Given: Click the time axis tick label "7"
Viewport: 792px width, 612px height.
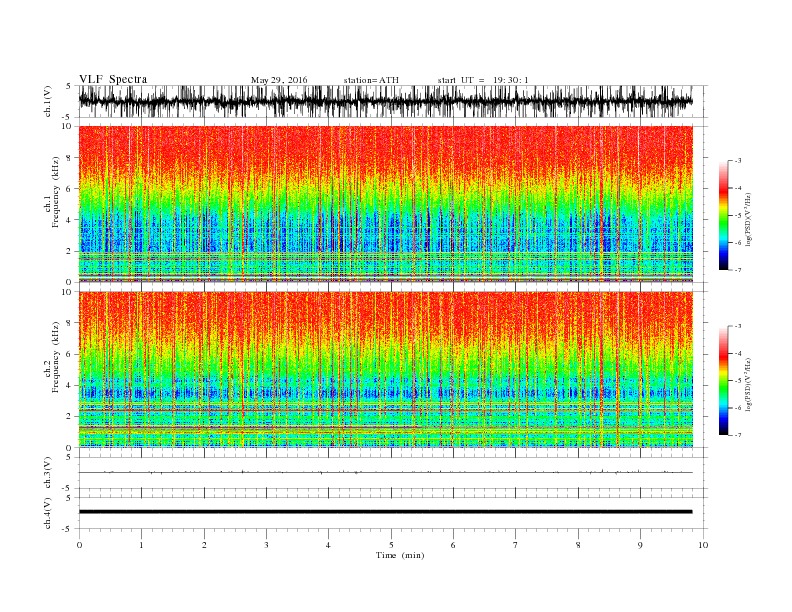Looking at the screenshot, I should pos(516,545).
